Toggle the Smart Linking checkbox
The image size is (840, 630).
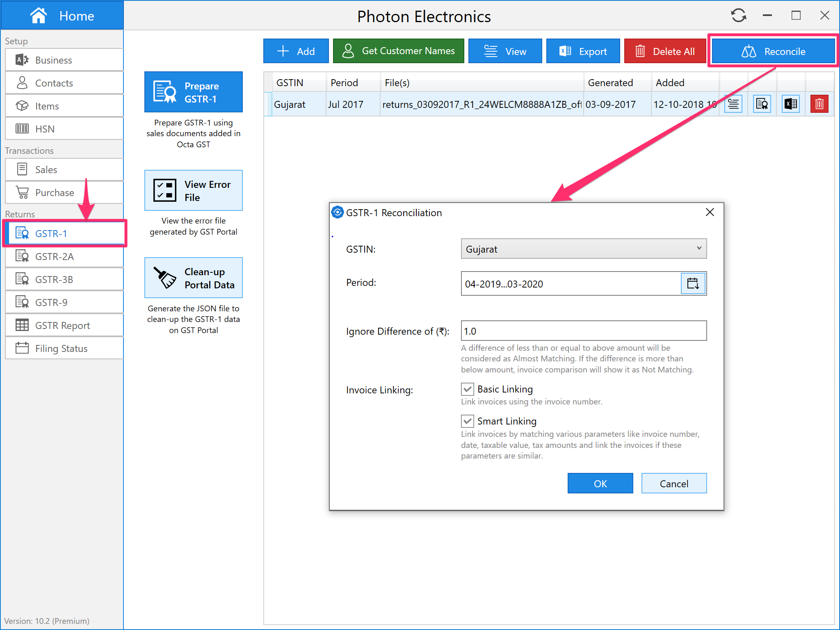(468, 421)
